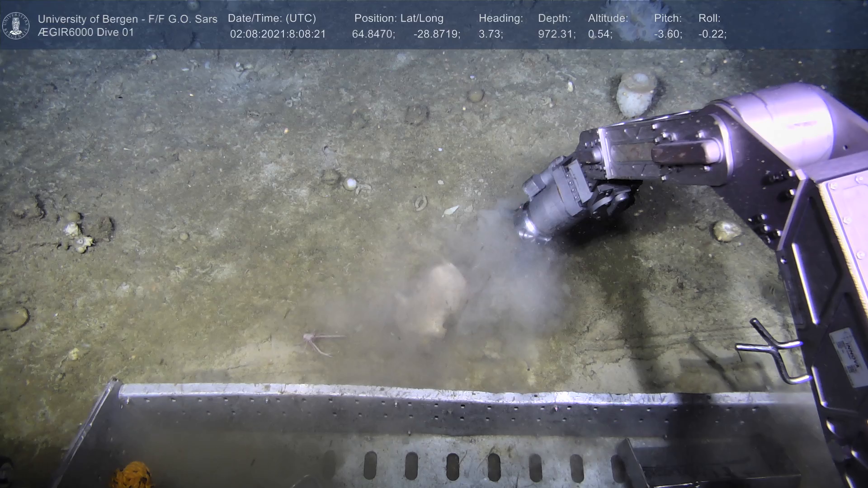Viewport: 868px width, 488px height.
Task: Click the Position Lat/Long label
Action: (x=399, y=19)
